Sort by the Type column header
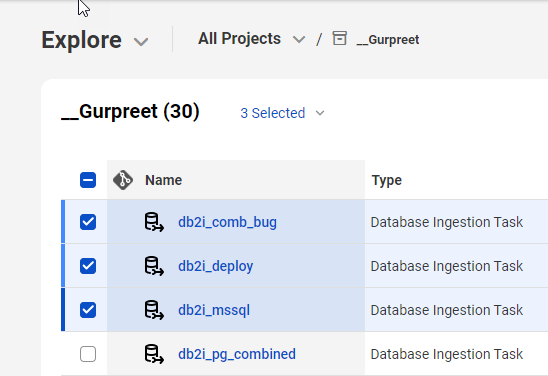This screenshot has height=376, width=548. pyautogui.click(x=387, y=180)
